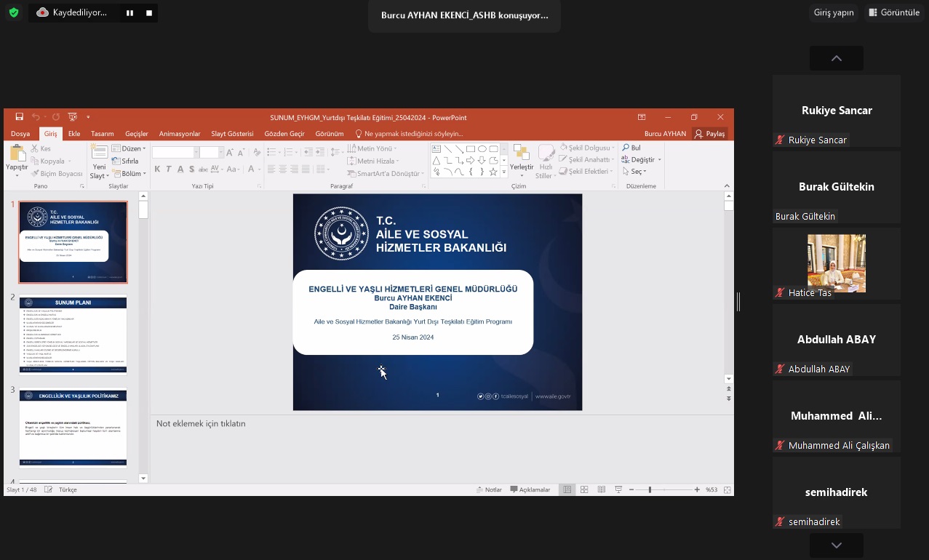929x560 pixels.
Task: Click the zoom slider handle in status bar
Action: [x=650, y=490]
